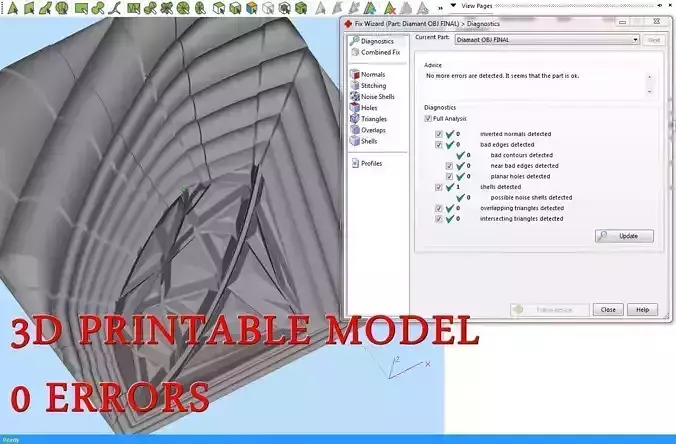Click the Noise Shells icon in sidebar

pos(354,97)
